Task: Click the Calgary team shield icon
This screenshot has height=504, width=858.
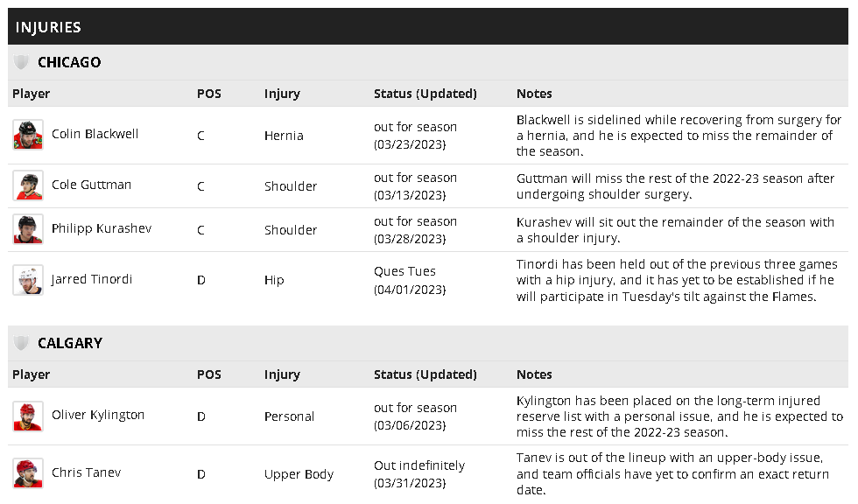Action: point(21,343)
